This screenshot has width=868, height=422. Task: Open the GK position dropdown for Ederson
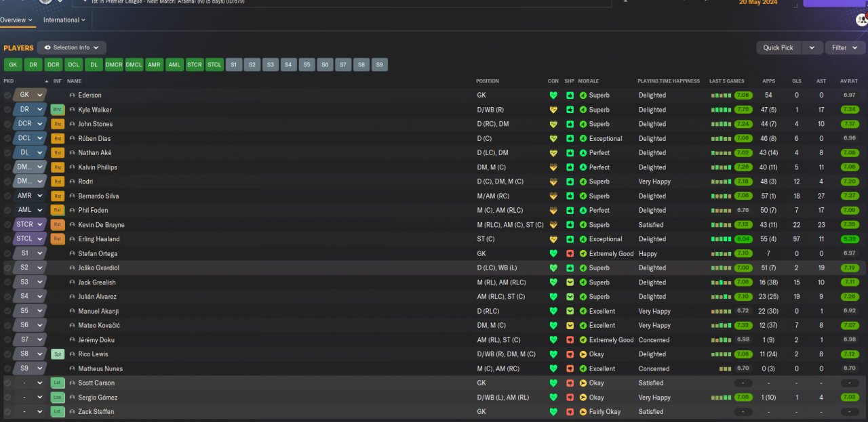(x=30, y=96)
